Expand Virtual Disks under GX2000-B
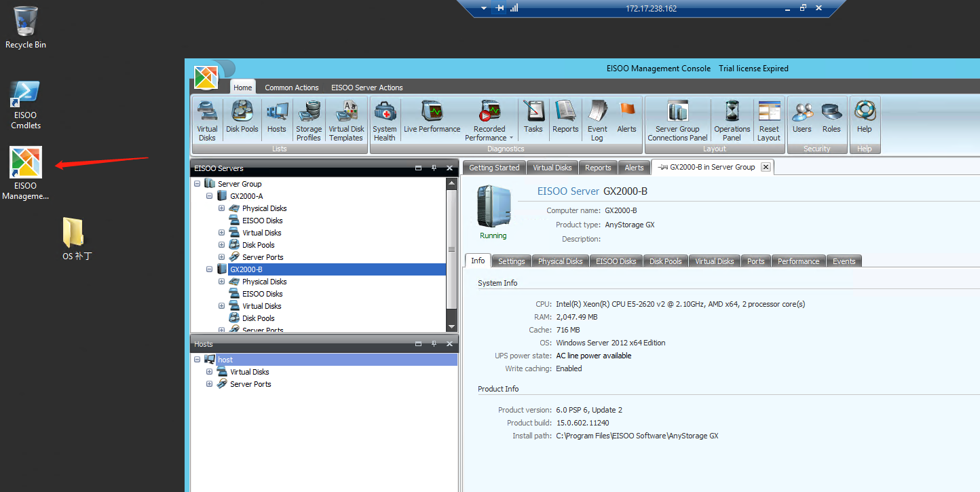The width and height of the screenshot is (980, 492). 221,306
